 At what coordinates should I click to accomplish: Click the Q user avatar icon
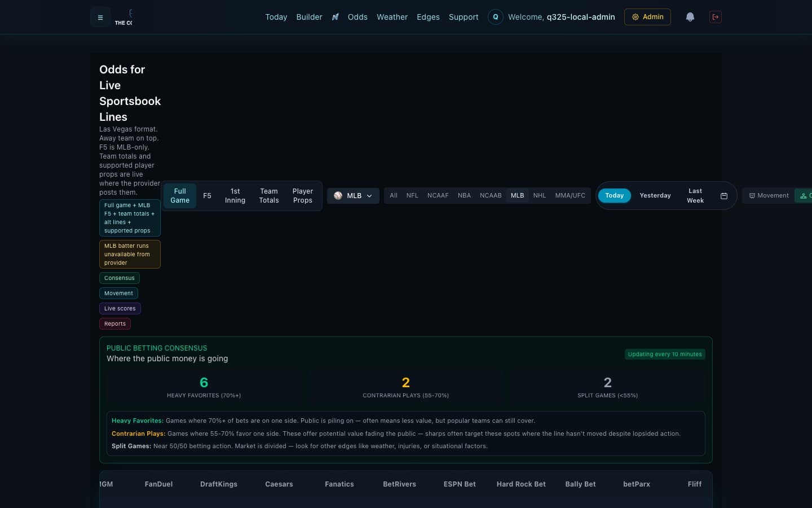pos(495,17)
